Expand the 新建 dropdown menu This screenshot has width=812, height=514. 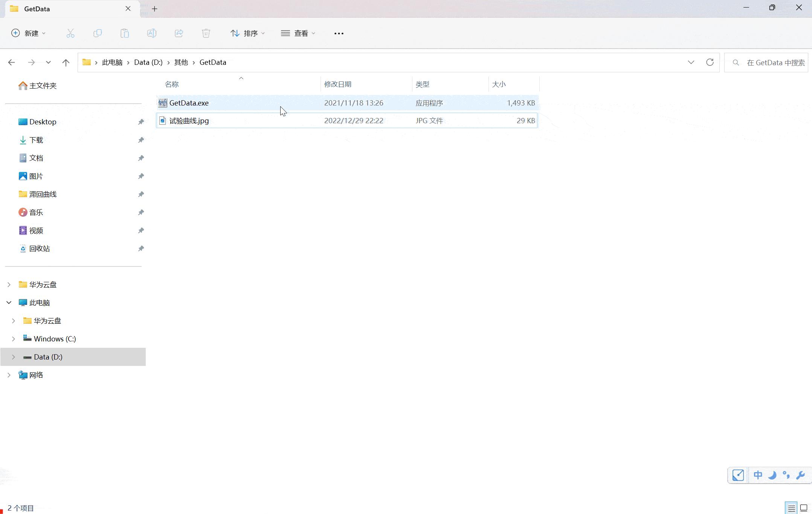pos(43,33)
